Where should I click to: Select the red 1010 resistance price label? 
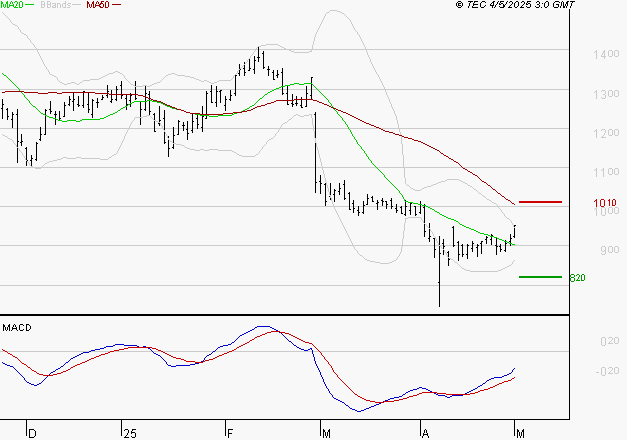click(604, 203)
